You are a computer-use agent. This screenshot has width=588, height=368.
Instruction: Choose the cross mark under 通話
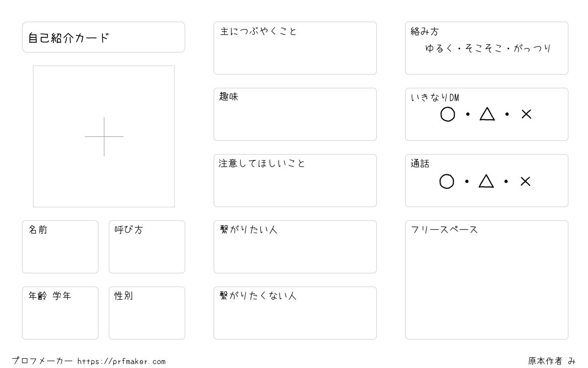525,182
